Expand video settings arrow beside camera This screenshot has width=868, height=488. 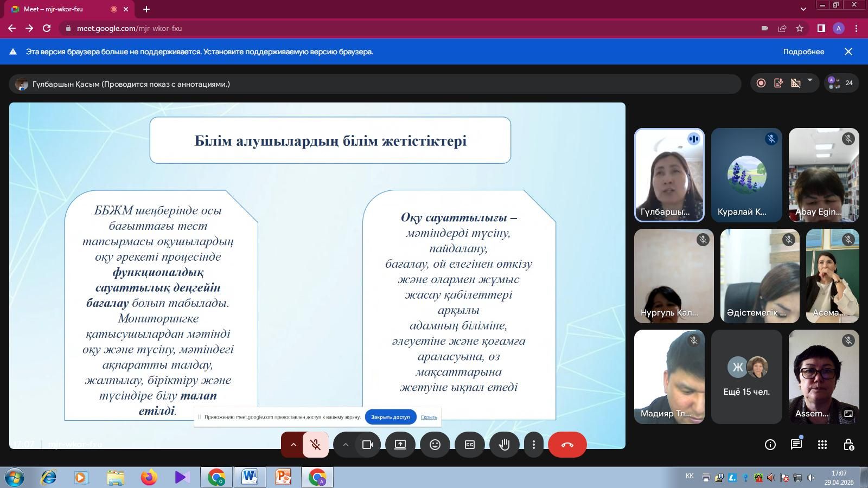point(345,445)
